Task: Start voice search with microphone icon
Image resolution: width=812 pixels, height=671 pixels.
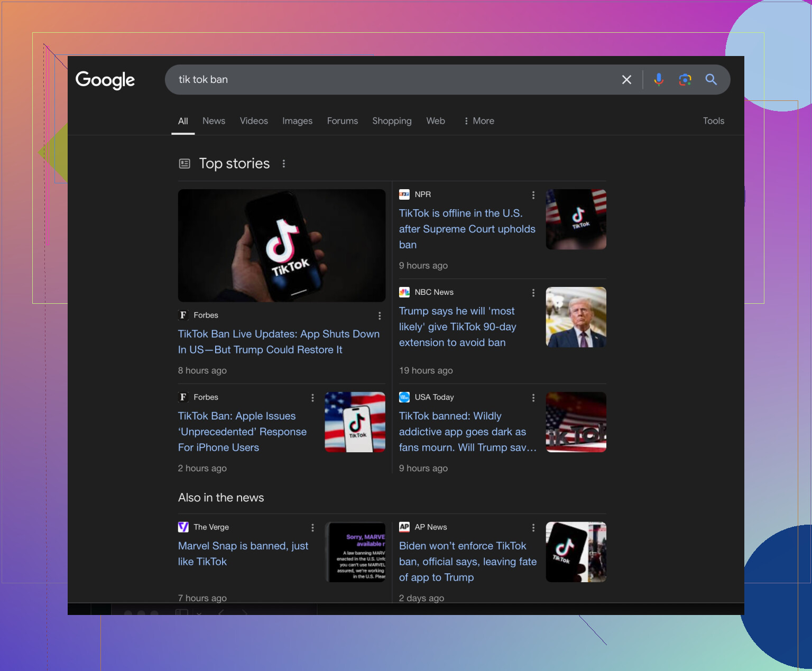Action: coord(659,80)
